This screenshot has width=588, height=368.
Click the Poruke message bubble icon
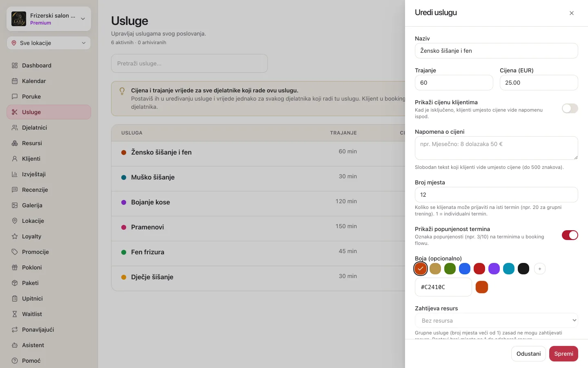(x=15, y=96)
